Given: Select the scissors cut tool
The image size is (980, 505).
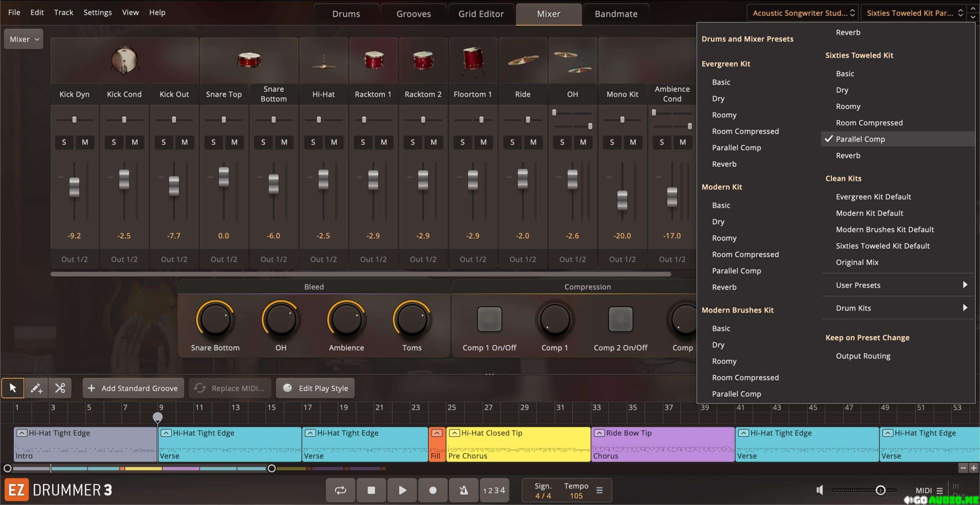Looking at the screenshot, I should click(x=60, y=388).
